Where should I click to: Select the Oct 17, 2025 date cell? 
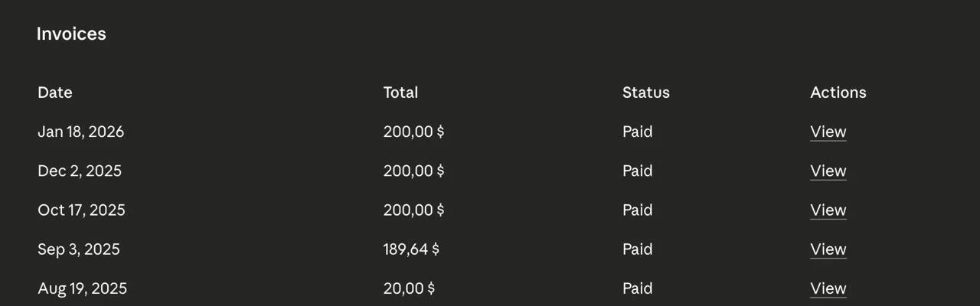pyautogui.click(x=81, y=210)
